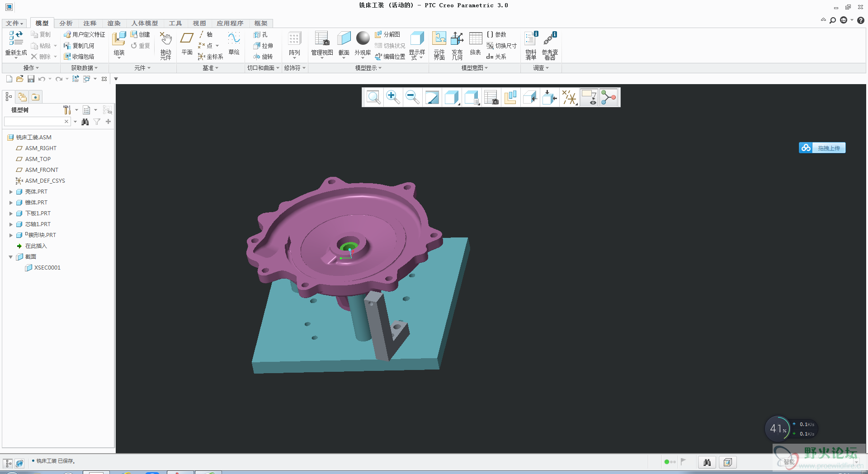Expand the 基准 group dropdown
Image resolution: width=868 pixels, height=474 pixels.
click(210, 68)
